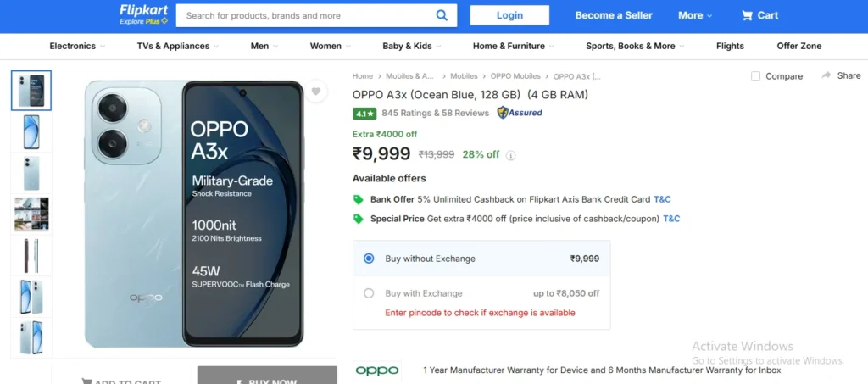Expand the More dropdown in header
This screenshot has height=384, width=868.
pyautogui.click(x=695, y=15)
